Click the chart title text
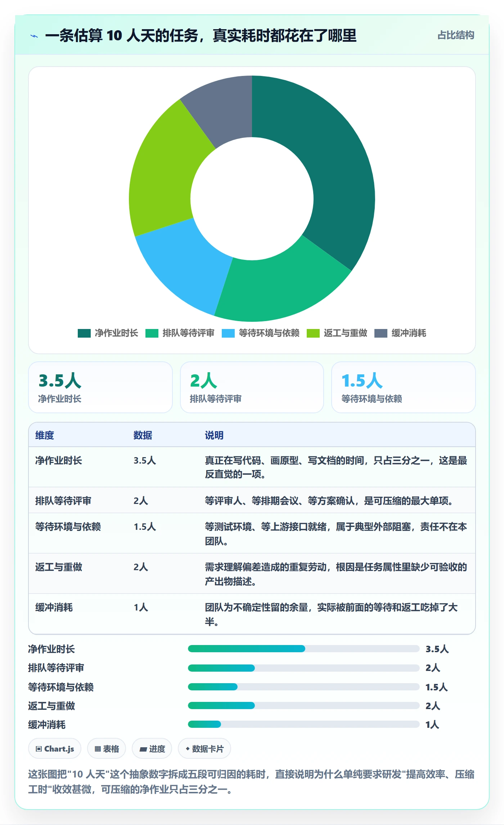This screenshot has height=825, width=504. coord(201,36)
